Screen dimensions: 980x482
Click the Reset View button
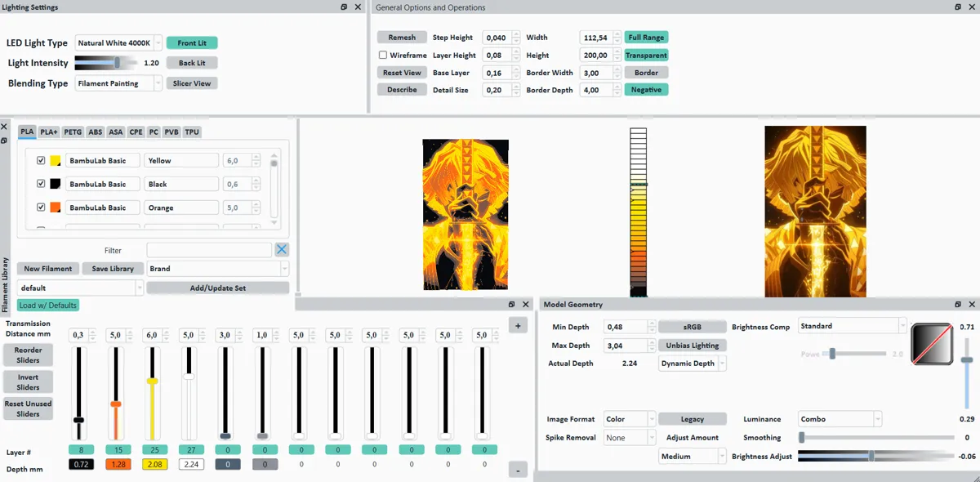point(402,73)
